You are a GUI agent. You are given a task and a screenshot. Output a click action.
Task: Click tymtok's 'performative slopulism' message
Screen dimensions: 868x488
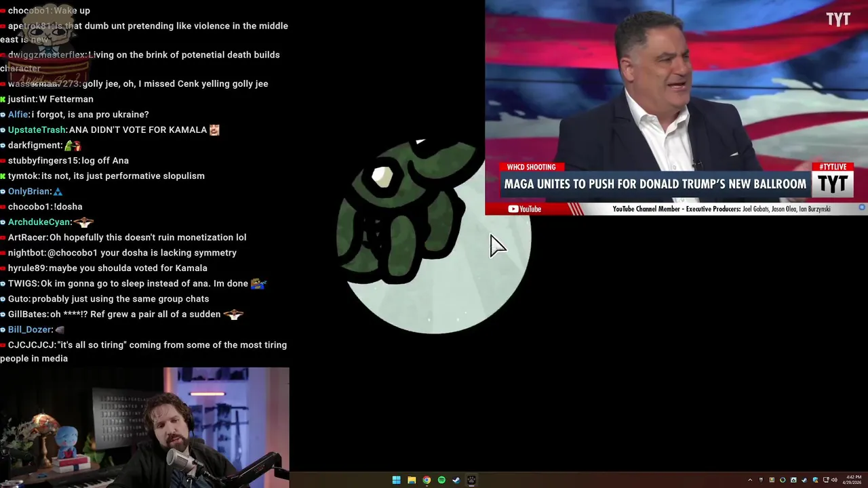click(x=123, y=176)
